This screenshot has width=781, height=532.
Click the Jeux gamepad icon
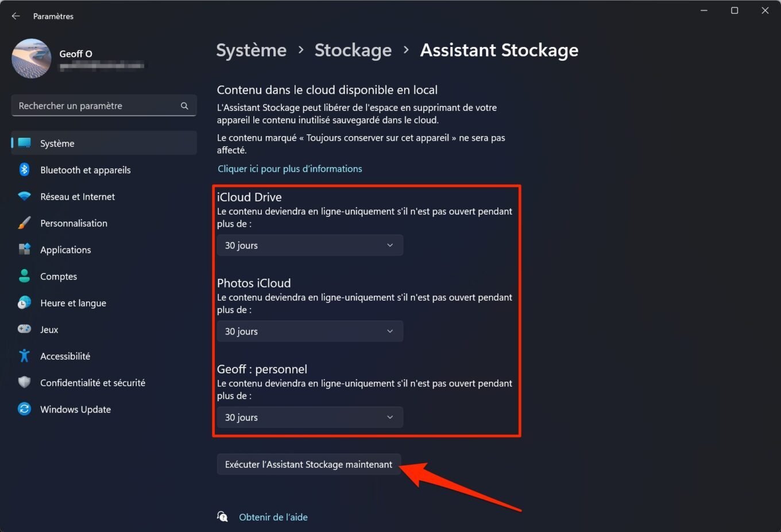pos(24,329)
